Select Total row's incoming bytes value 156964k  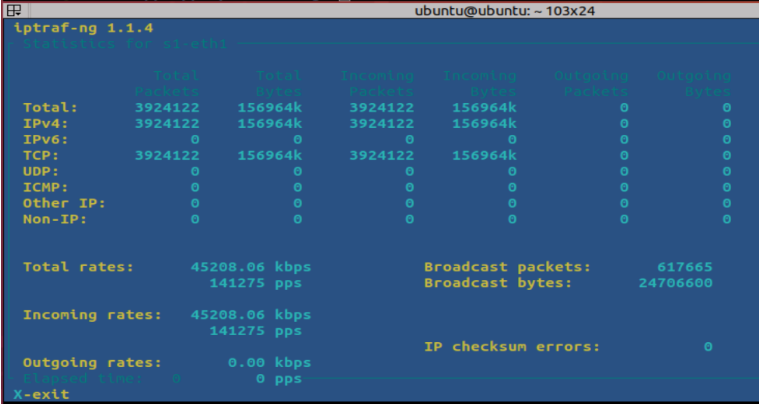pos(485,107)
